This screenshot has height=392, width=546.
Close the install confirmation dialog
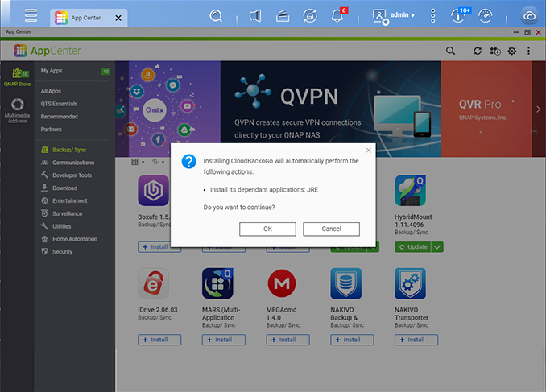click(368, 150)
